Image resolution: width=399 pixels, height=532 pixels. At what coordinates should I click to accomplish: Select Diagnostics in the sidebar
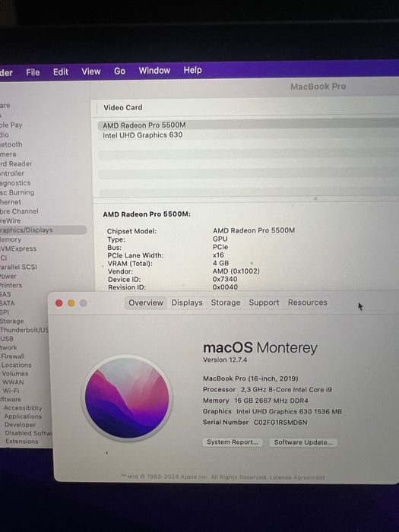click(15, 183)
